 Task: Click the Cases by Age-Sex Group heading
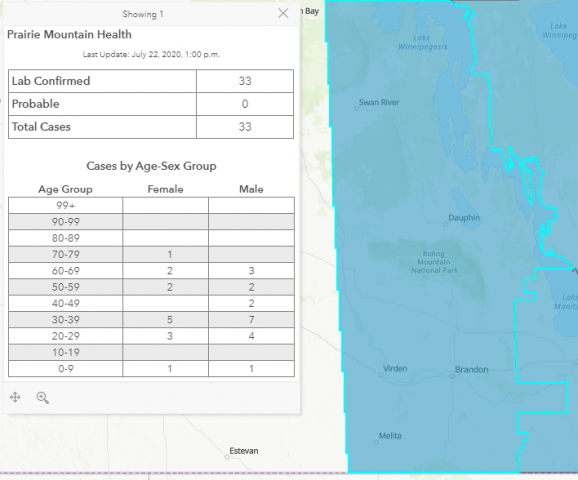click(x=151, y=166)
